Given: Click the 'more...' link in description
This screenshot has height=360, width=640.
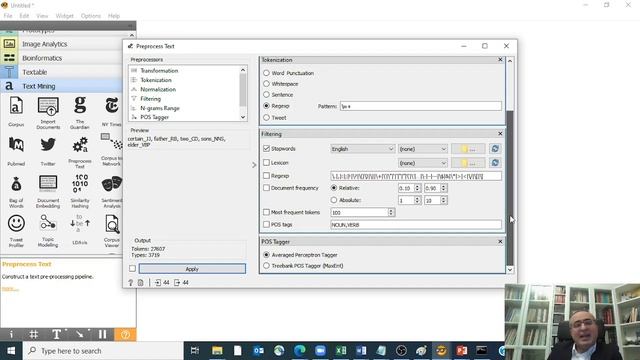Looking at the screenshot, I should [x=10, y=289].
